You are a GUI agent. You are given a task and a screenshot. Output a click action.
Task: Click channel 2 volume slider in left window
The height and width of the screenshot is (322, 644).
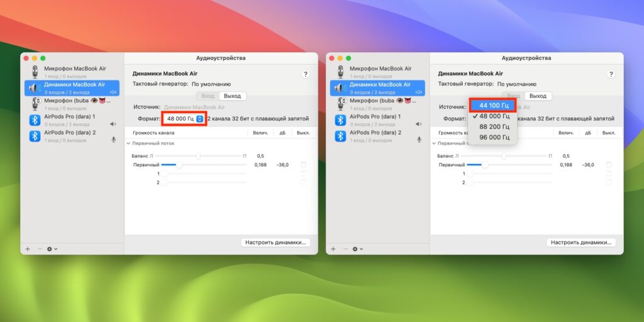tap(204, 182)
